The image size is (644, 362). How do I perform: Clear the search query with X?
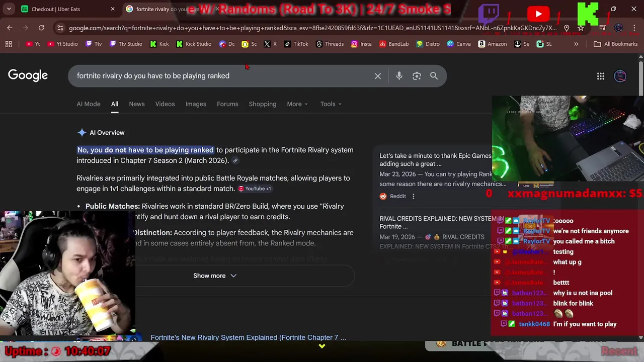pyautogui.click(x=378, y=76)
